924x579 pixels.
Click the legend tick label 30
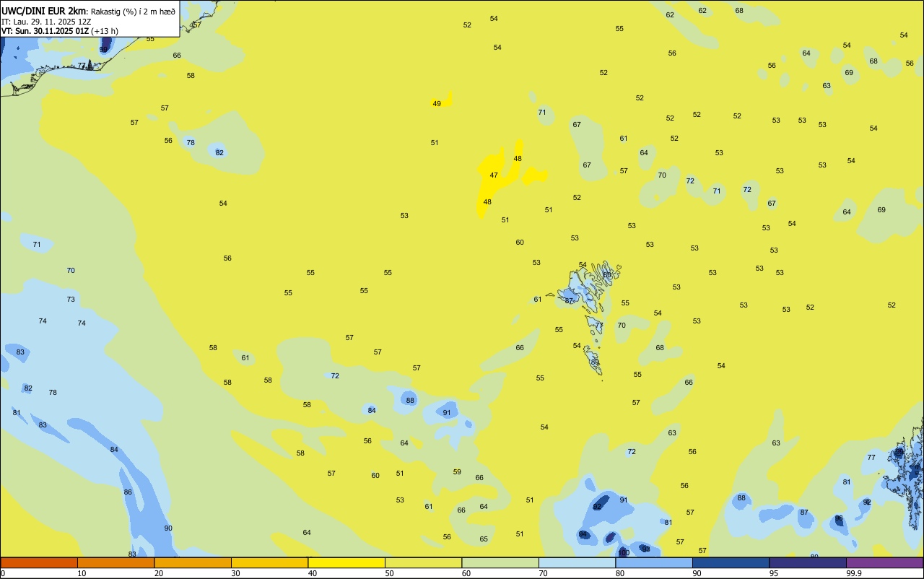tap(235, 573)
